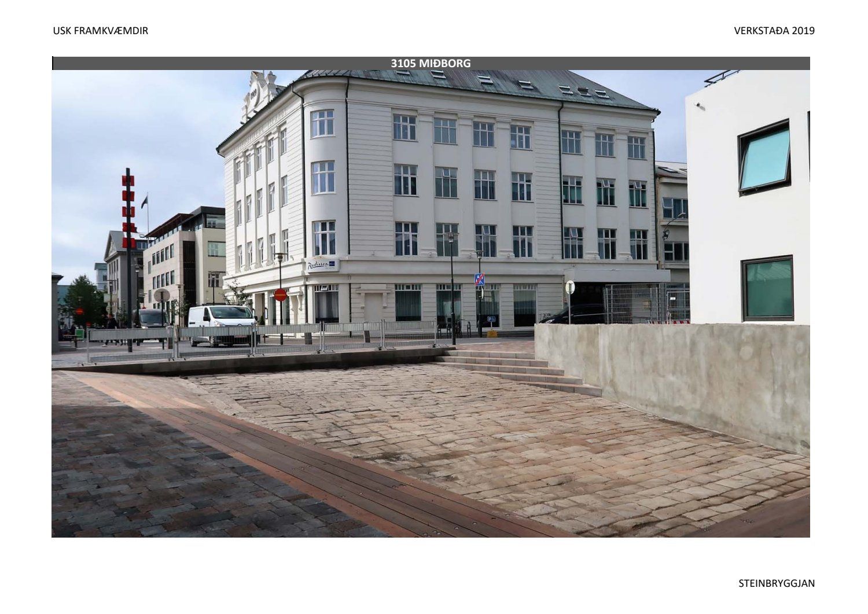
Task: Click the red no-entry road sign
Action: 280,295
